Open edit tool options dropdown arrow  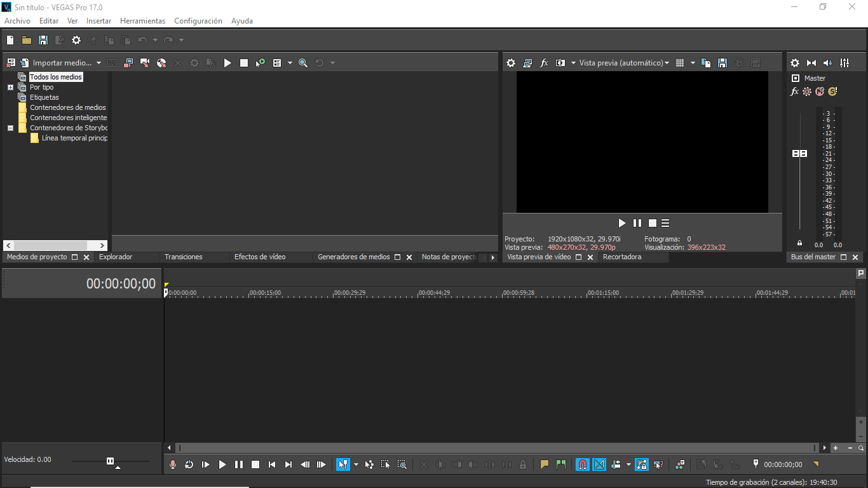[356, 464]
